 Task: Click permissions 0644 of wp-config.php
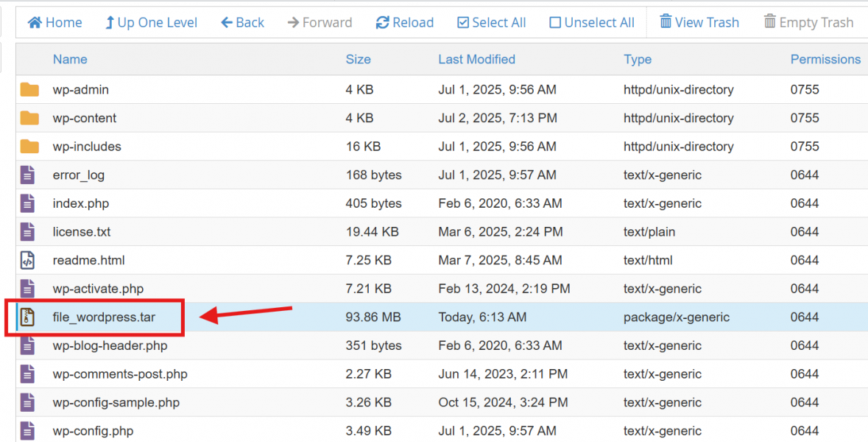(805, 431)
